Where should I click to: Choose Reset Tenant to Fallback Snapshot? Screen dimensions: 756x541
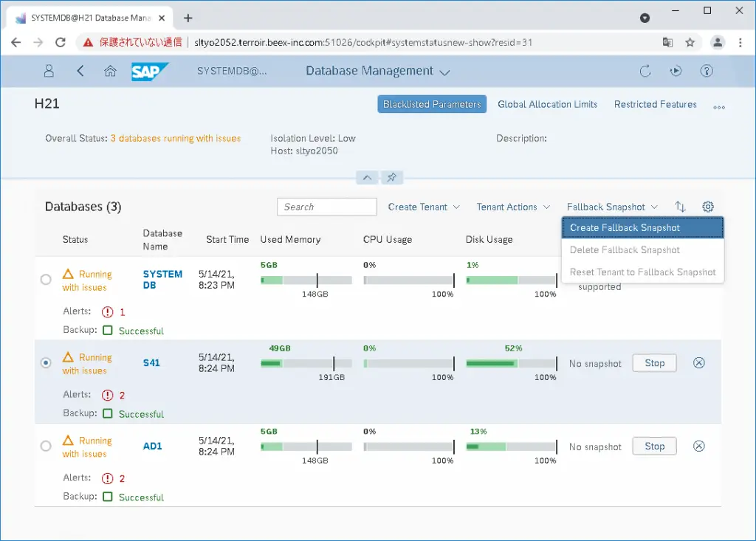click(x=642, y=272)
